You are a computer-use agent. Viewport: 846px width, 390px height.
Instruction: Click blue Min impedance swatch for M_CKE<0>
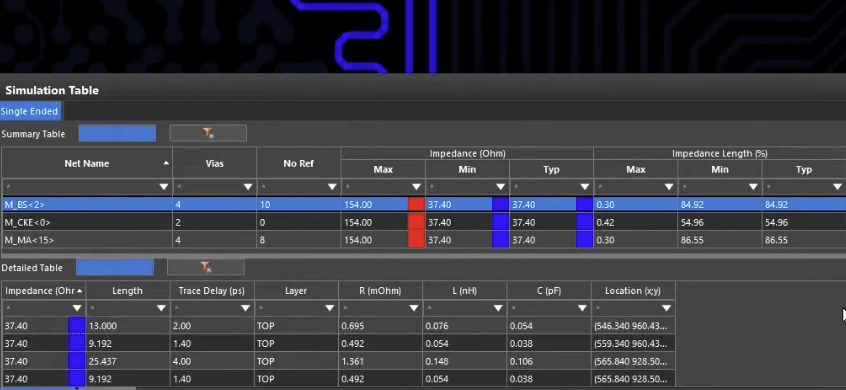click(500, 222)
